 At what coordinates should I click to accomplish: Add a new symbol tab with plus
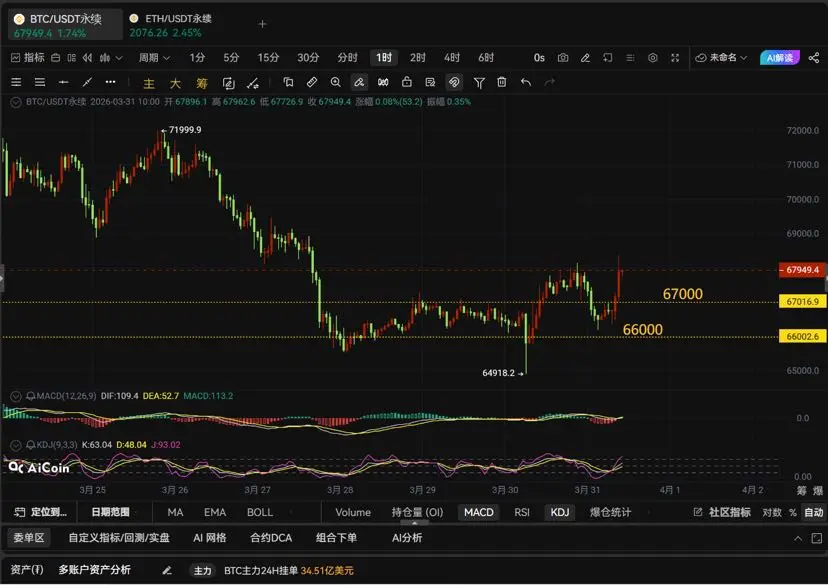pos(262,24)
